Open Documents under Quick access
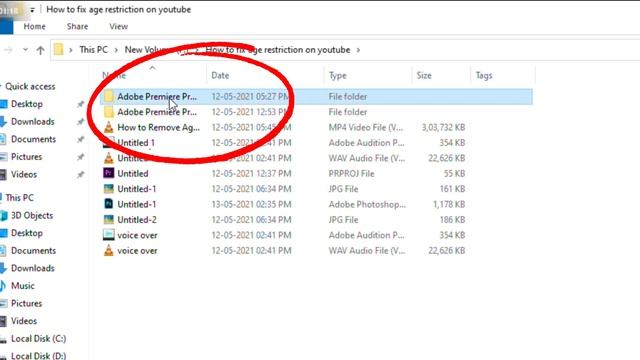Viewport: 640px width, 360px height. click(33, 139)
